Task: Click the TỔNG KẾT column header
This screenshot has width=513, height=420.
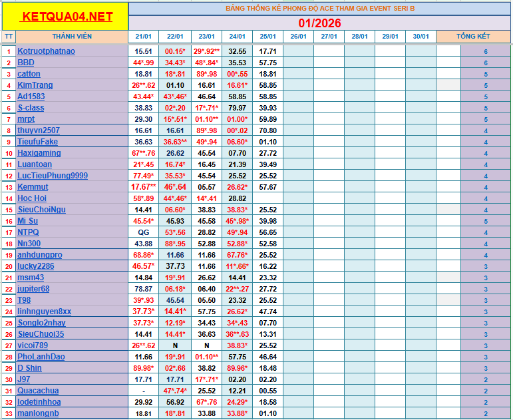Action: (473, 36)
